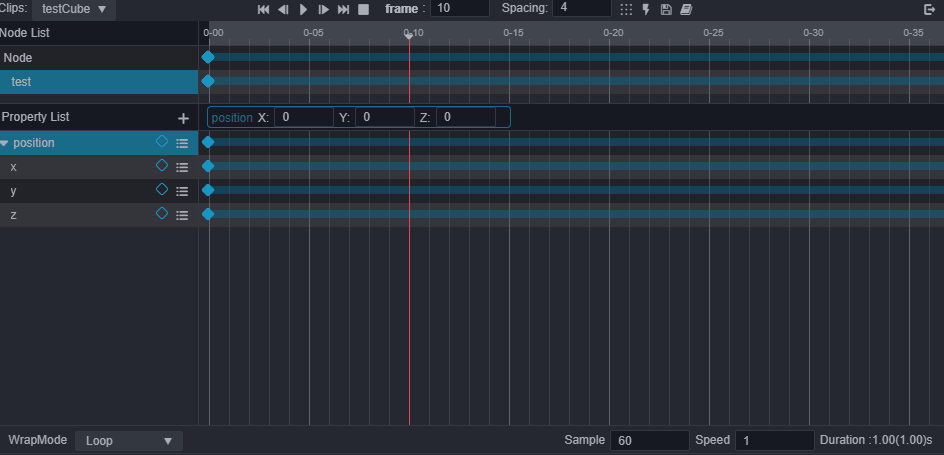Collapse the position property group
This screenshot has width=944, height=455.
click(x=5, y=143)
